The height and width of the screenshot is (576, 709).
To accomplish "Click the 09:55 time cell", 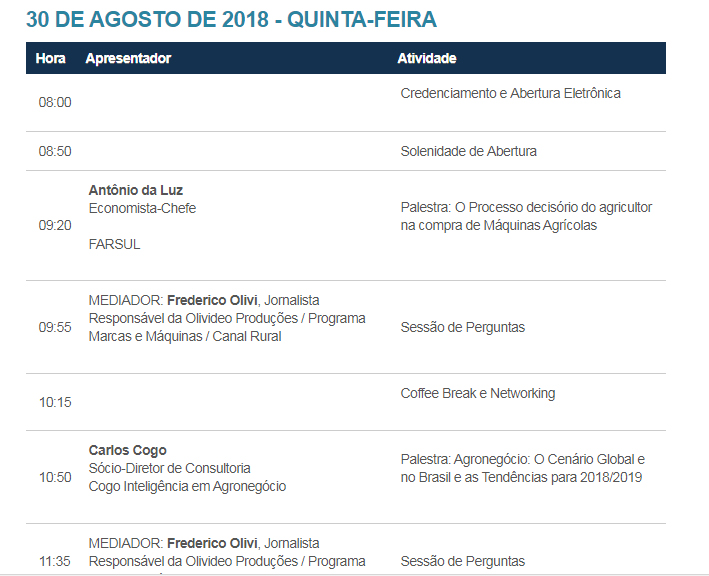I will tap(55, 327).
